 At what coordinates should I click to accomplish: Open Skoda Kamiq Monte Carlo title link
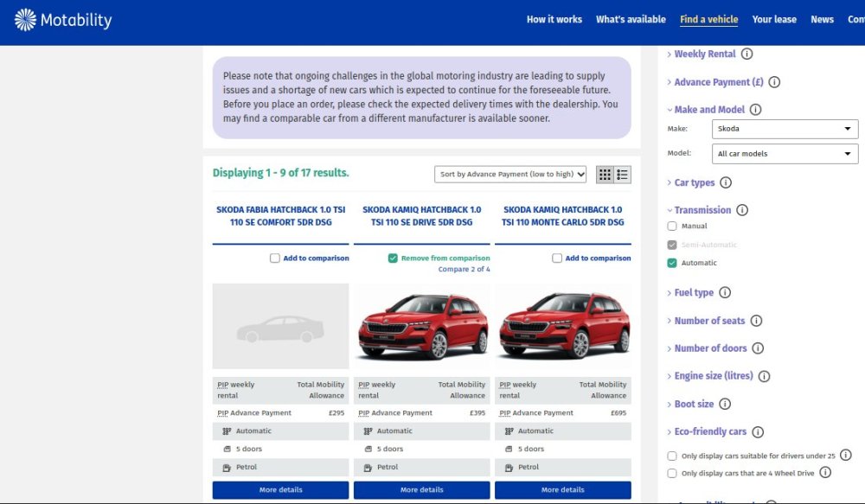pyautogui.click(x=563, y=216)
